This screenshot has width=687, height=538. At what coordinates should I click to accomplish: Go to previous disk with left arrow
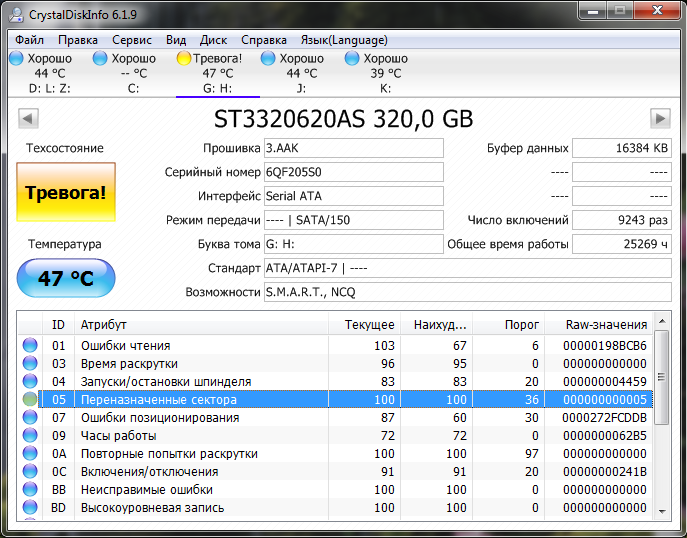click(28, 119)
